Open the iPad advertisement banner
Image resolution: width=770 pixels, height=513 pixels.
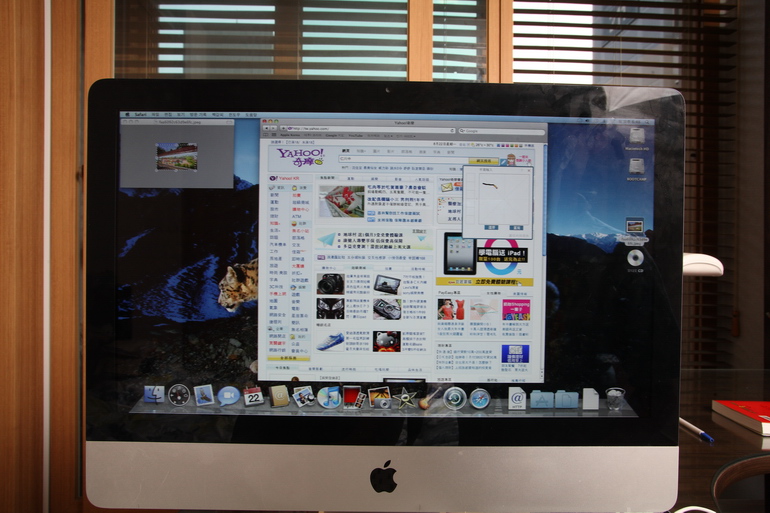[x=484, y=258]
